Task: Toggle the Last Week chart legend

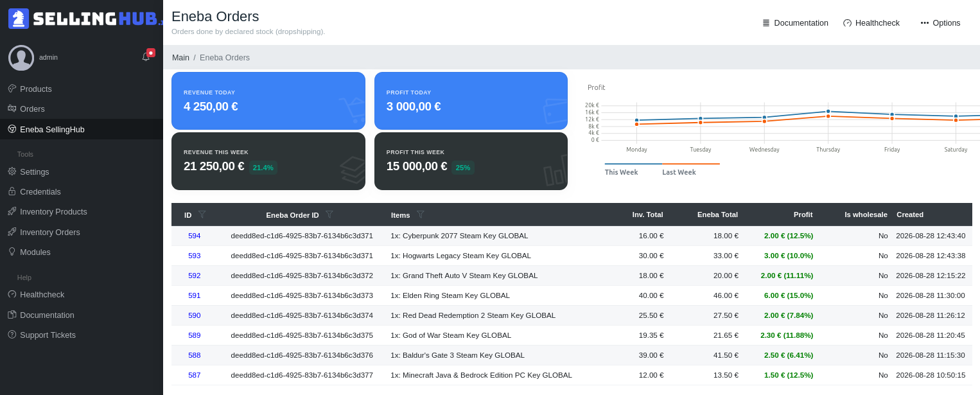Action: click(x=679, y=172)
